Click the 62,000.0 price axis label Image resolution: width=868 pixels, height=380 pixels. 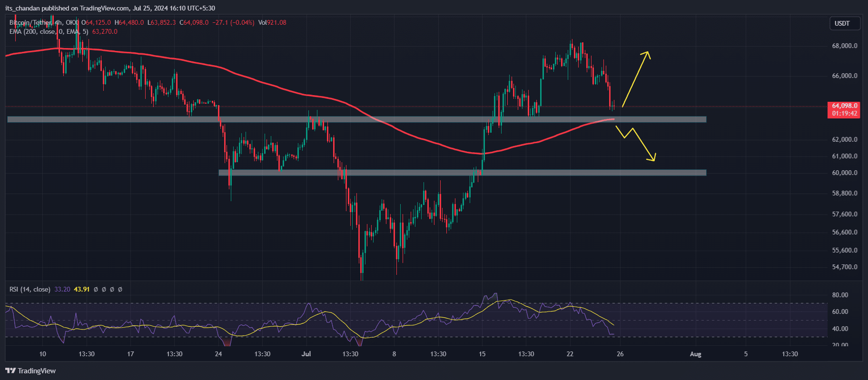tap(845, 139)
